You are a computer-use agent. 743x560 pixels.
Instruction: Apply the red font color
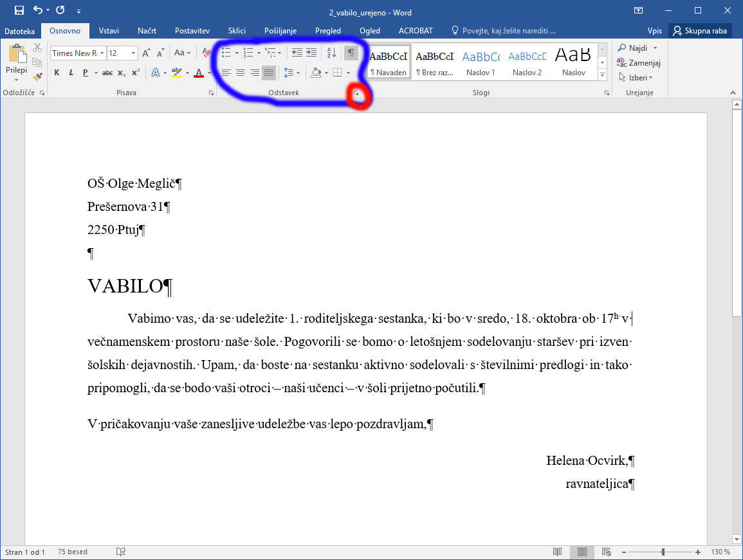tap(199, 73)
